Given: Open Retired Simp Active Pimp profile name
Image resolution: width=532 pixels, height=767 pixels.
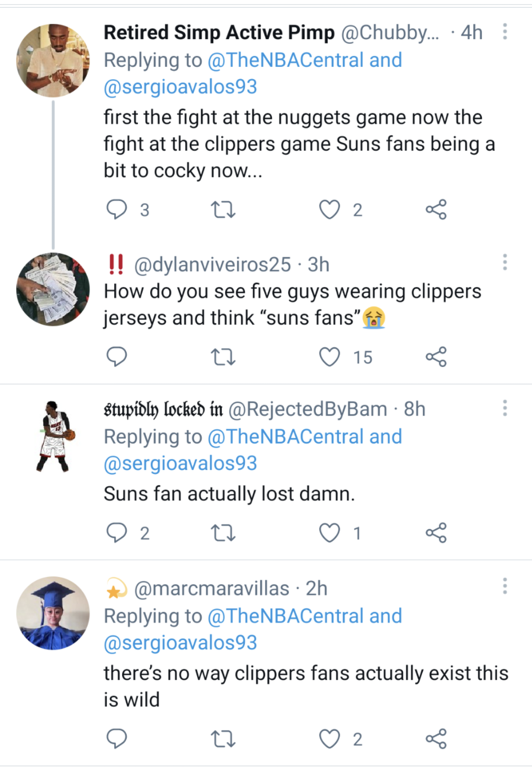Looking at the screenshot, I should tap(219, 33).
